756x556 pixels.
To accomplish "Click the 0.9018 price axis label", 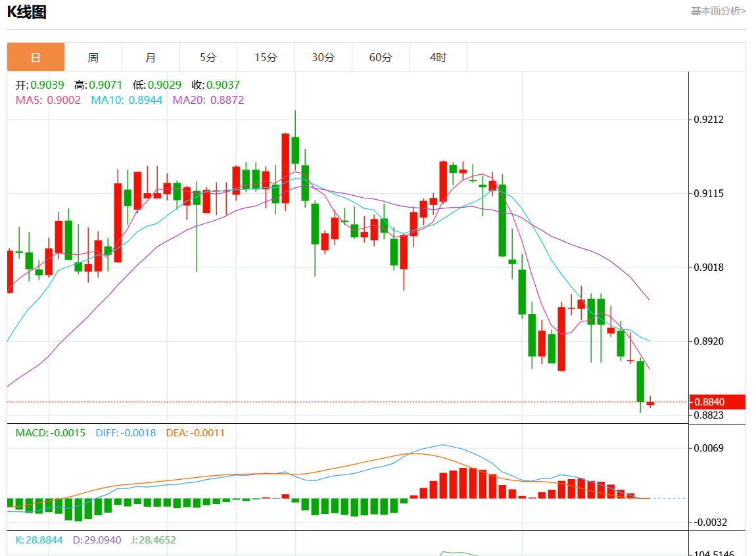I will pos(709,267).
